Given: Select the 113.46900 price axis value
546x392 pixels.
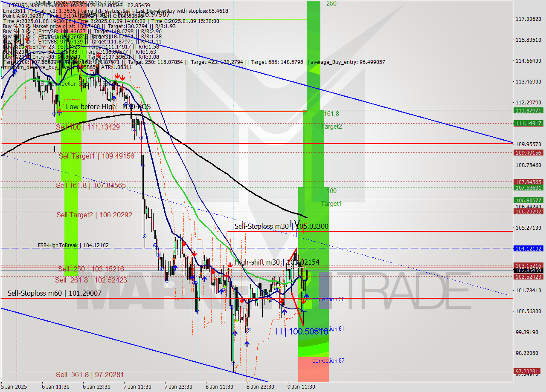Looking at the screenshot, I should point(529,82).
